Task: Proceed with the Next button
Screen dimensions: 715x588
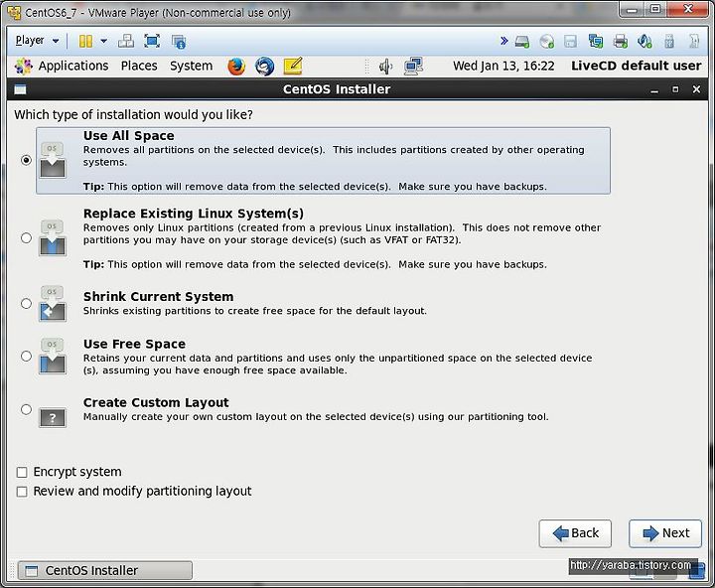Action: tap(665, 533)
